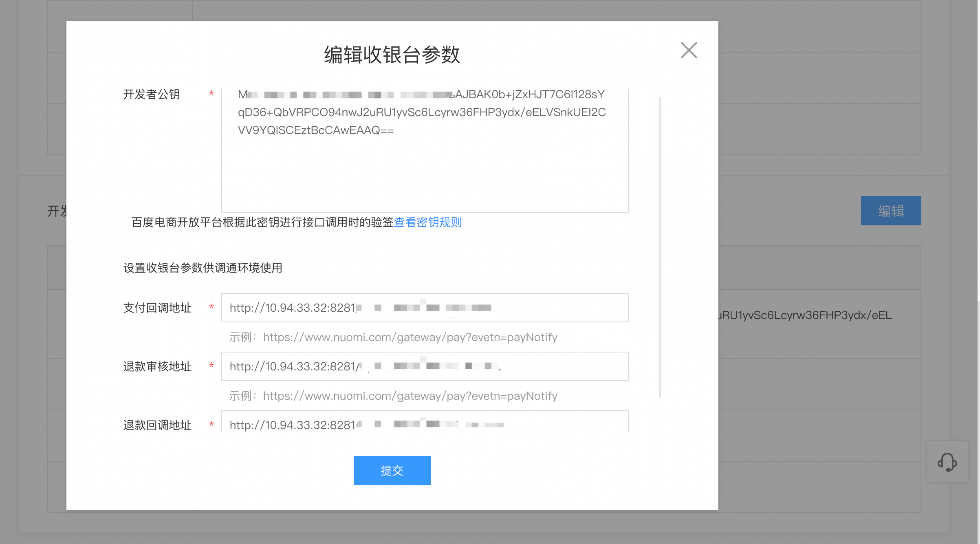The width and height of the screenshot is (980, 544).
Task: Click the 开发者公钥 field label
Action: [x=152, y=95]
